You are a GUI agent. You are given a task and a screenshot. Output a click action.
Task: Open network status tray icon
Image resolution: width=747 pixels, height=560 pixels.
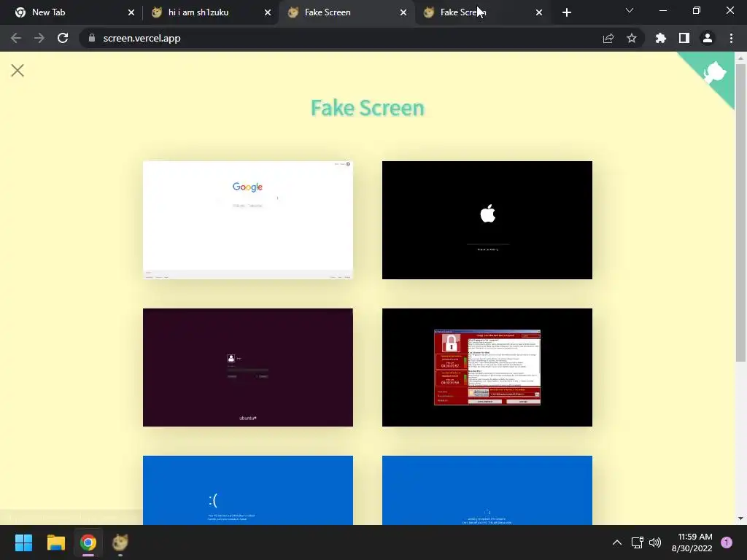click(x=637, y=542)
